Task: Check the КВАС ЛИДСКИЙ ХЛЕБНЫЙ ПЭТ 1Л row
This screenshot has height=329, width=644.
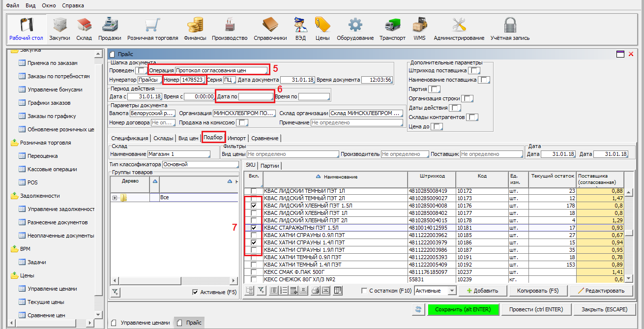Action: pyautogui.click(x=254, y=213)
